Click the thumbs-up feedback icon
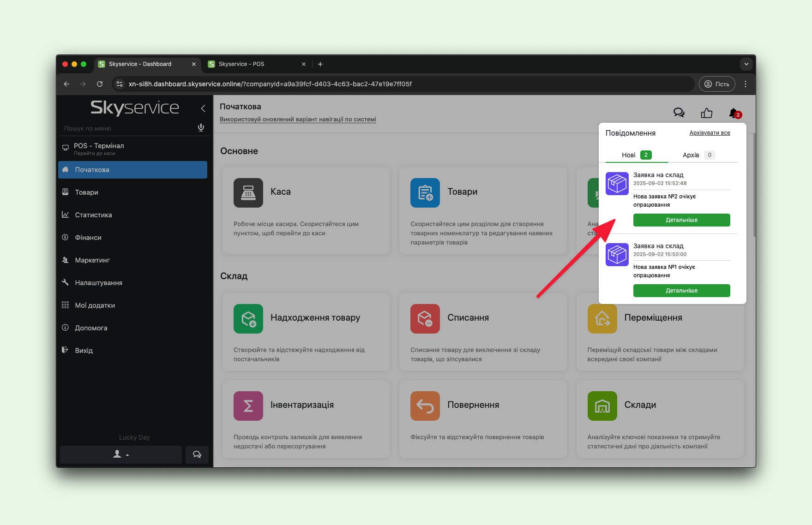812x525 pixels. point(706,113)
